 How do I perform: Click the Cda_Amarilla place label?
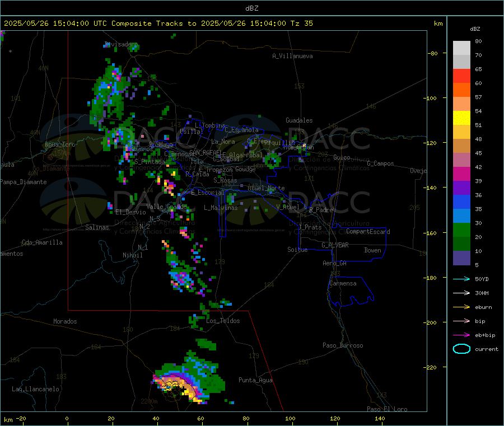point(42,242)
